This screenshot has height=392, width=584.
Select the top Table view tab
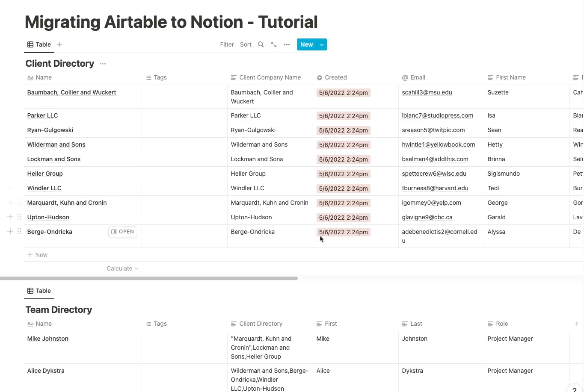click(x=39, y=44)
